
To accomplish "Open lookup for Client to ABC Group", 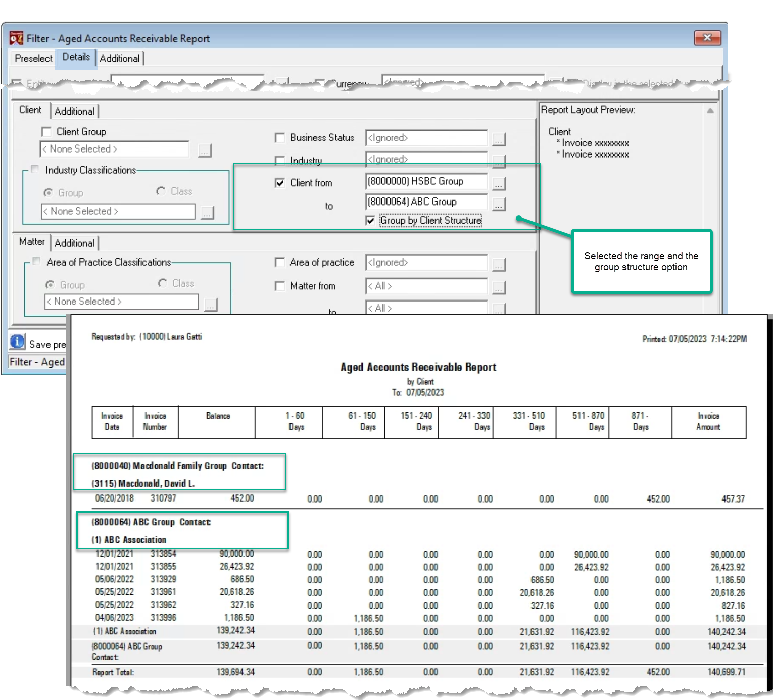I will point(498,204).
